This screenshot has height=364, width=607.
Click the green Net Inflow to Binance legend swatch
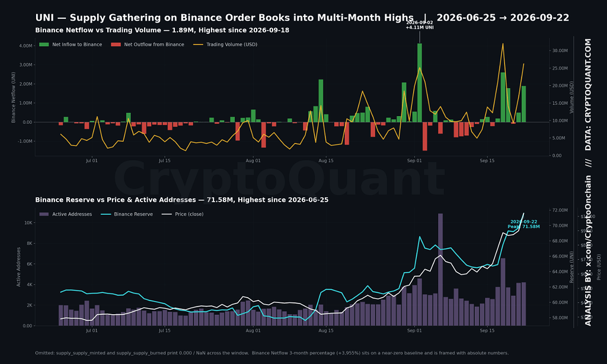pyautogui.click(x=44, y=44)
